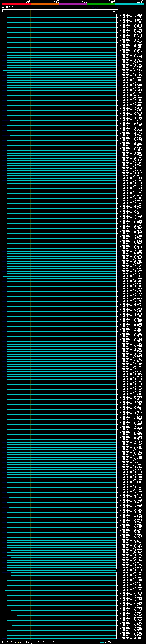
Task: Select hit label UniRef100_Q6LCG6
Action: pyautogui.click(x=131, y=294)
